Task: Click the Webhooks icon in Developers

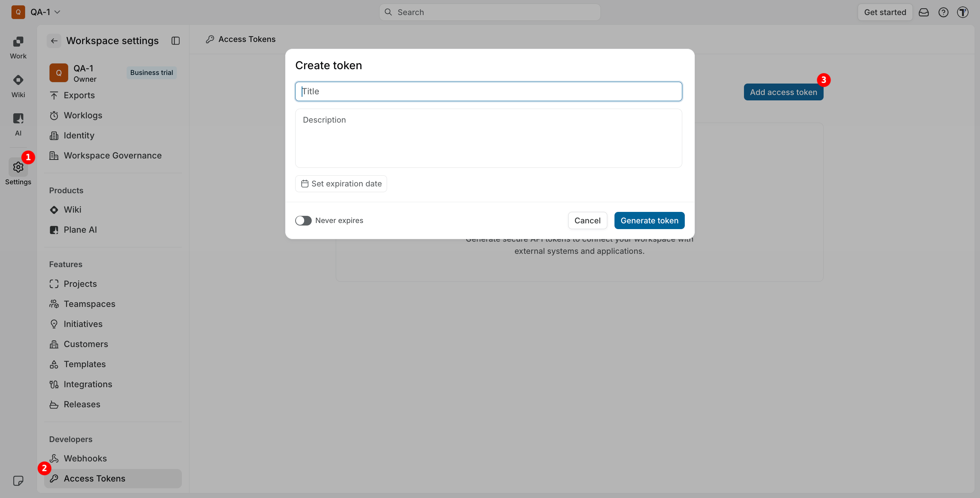Action: [x=54, y=459]
